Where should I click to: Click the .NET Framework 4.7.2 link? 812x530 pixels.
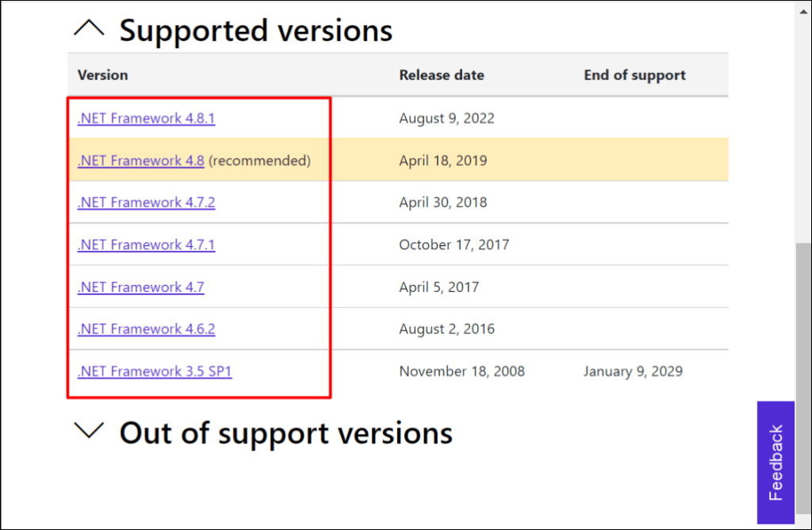tap(146, 202)
